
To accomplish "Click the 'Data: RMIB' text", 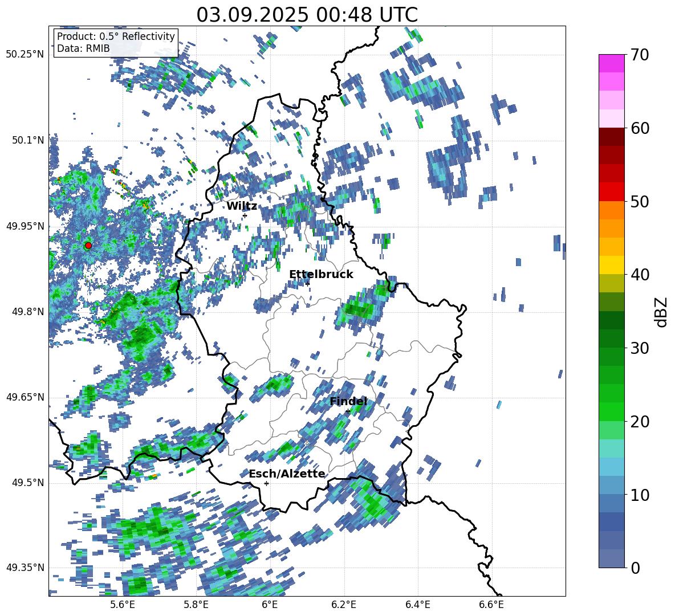I will [x=83, y=48].
